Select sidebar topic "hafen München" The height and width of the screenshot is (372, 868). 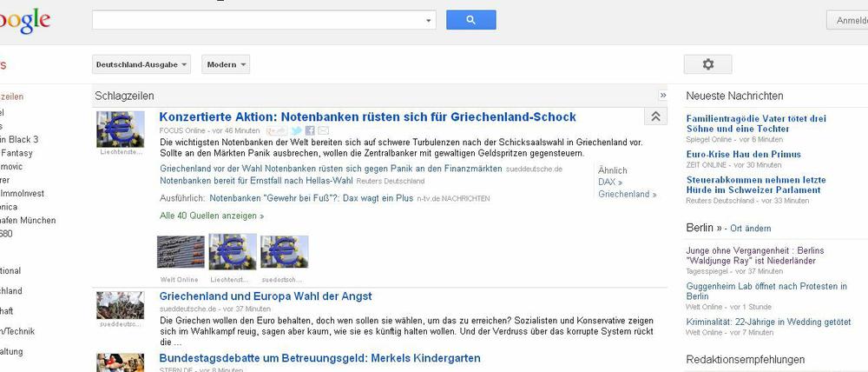coord(28,220)
